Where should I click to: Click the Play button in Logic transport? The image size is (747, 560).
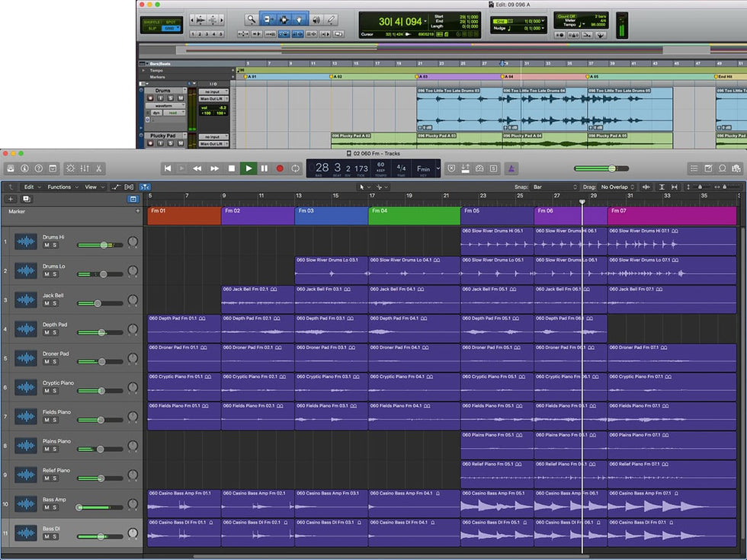(x=248, y=168)
